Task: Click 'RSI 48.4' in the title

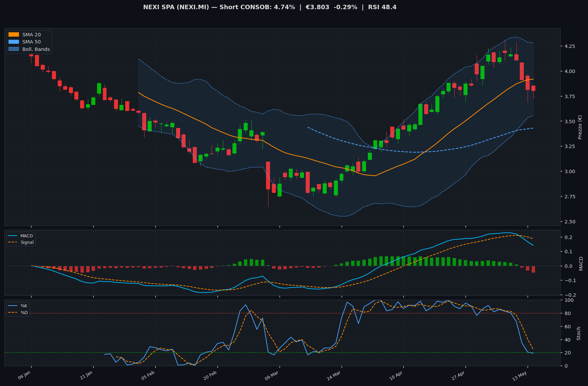Action: point(382,7)
